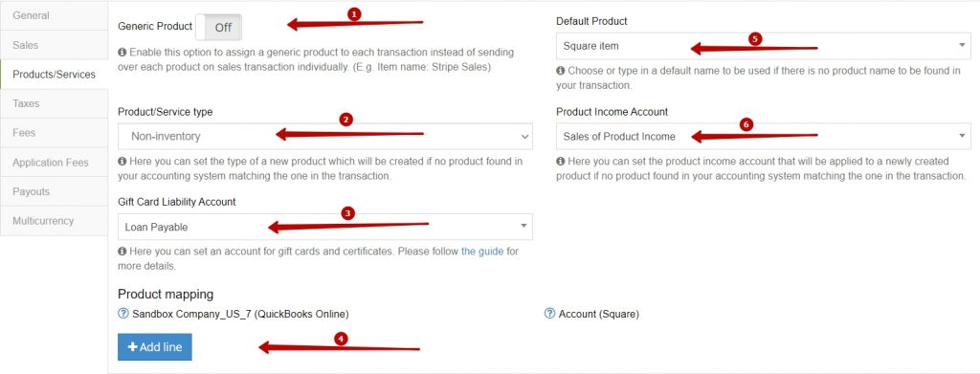
Task: Open the Gift Card Liability Account dropdown
Action: click(x=325, y=227)
